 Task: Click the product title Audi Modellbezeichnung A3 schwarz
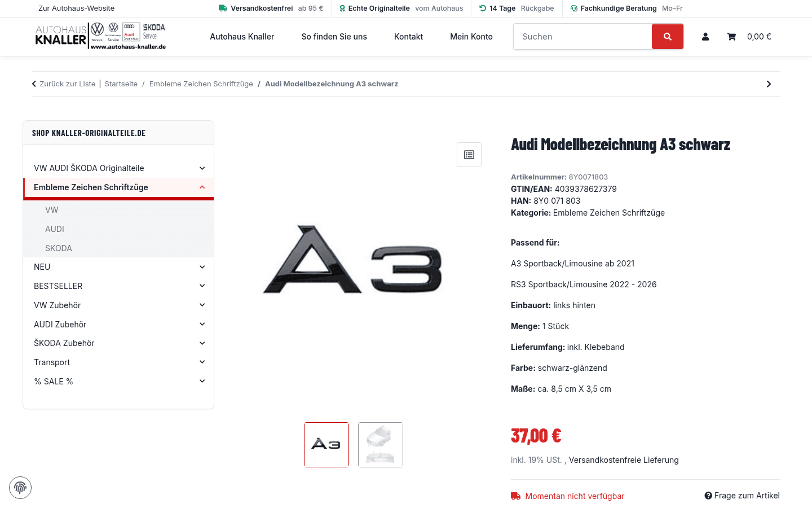pyautogui.click(x=620, y=144)
